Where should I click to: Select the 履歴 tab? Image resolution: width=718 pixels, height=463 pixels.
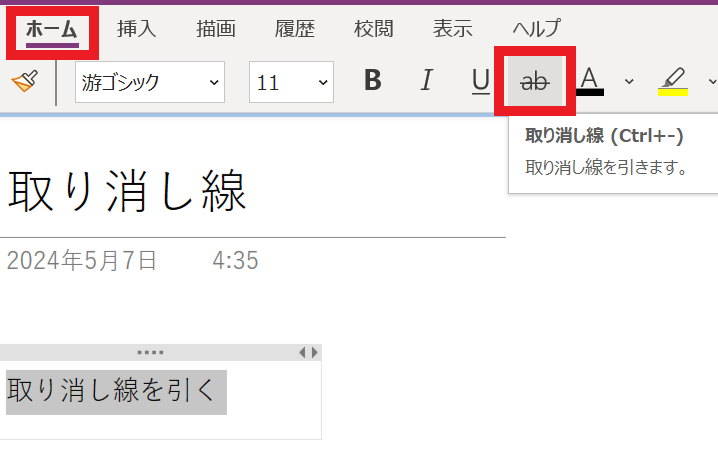coord(294,29)
